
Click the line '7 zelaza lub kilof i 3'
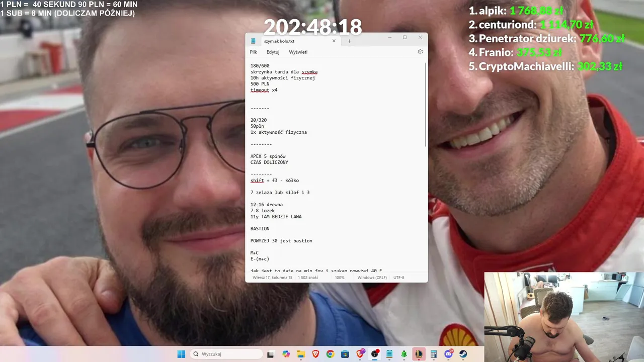coord(280,193)
